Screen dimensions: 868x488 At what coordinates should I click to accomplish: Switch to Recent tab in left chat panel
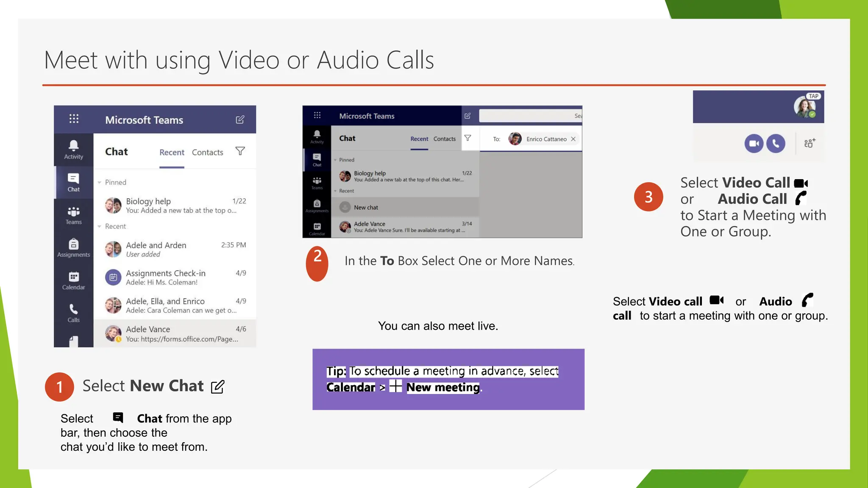(x=172, y=152)
